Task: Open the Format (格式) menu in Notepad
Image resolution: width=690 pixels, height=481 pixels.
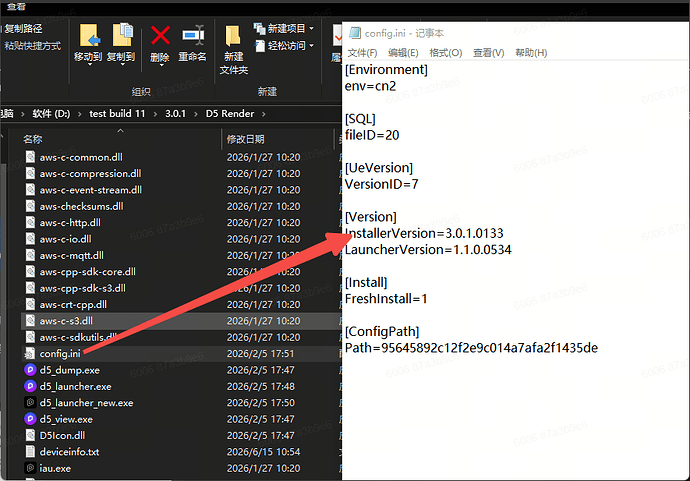Action: (445, 53)
